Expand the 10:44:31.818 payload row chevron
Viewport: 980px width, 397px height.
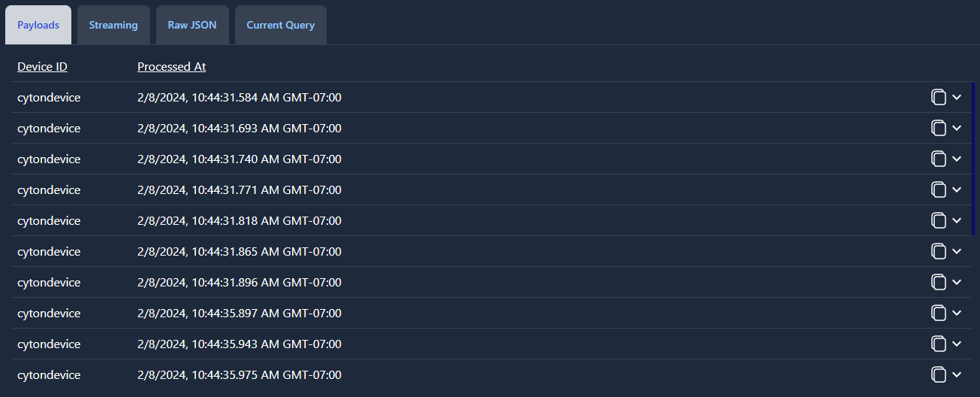click(x=957, y=220)
